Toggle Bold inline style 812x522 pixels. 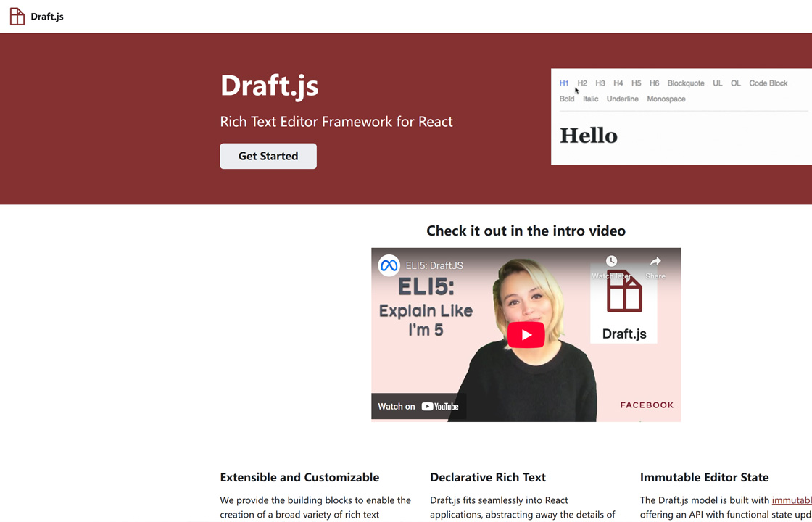[566, 99]
